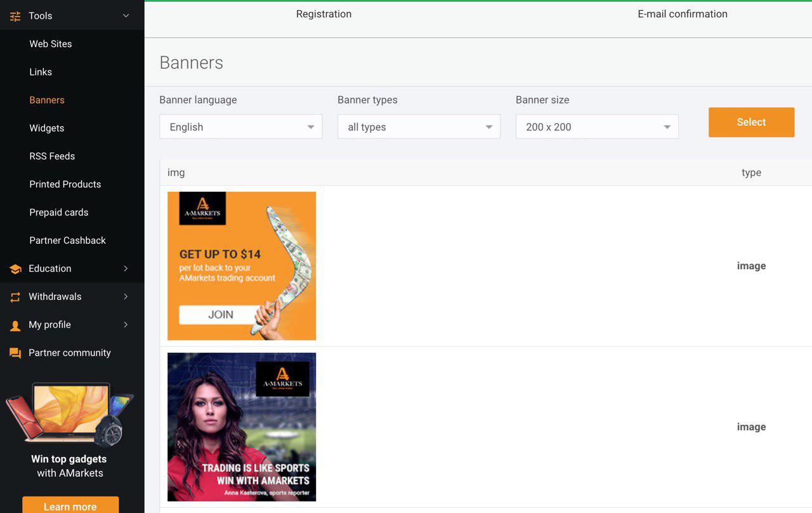The width and height of the screenshot is (812, 513).
Task: Click the Win top gadgets promo text
Action: tap(69, 466)
